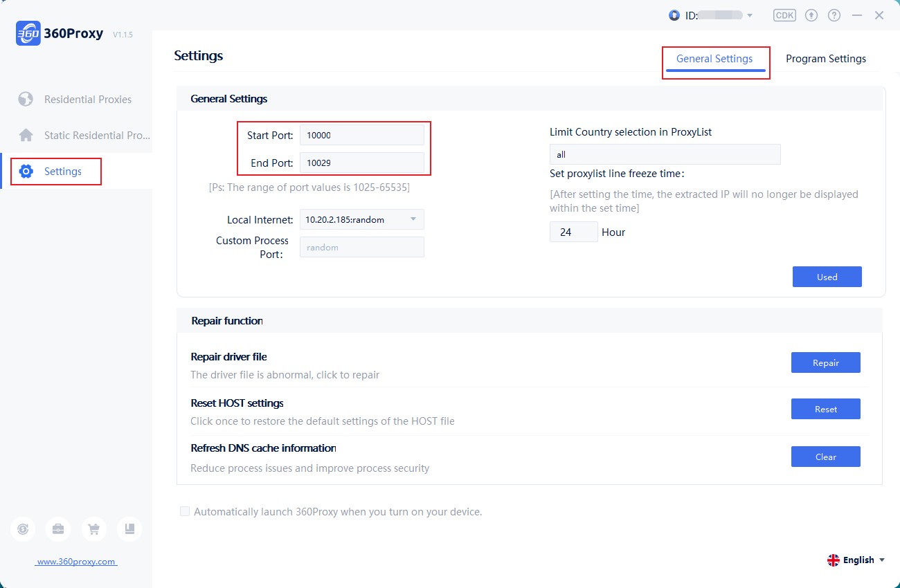
Task: Open the Local Internet dropdown
Action: coord(362,219)
